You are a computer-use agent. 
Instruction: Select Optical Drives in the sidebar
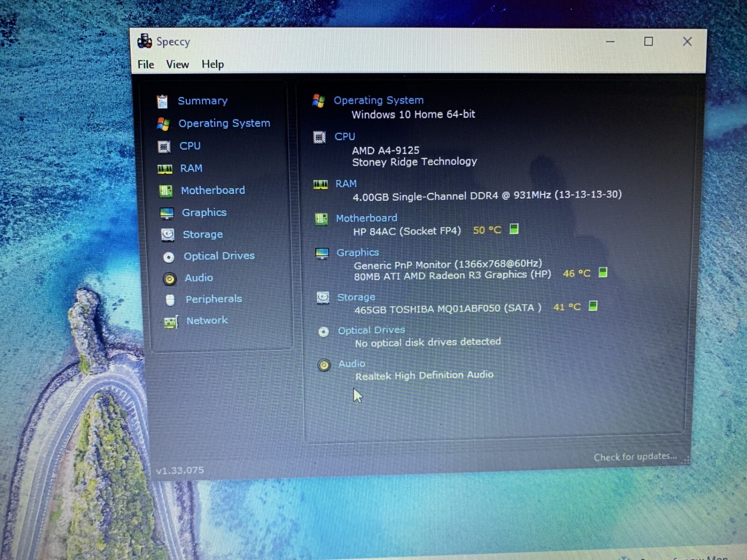click(219, 256)
